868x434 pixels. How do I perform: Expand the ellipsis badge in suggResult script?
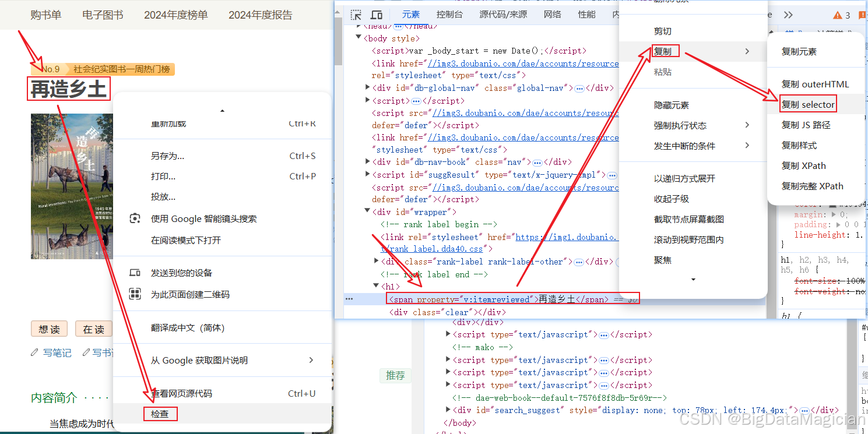pos(612,175)
